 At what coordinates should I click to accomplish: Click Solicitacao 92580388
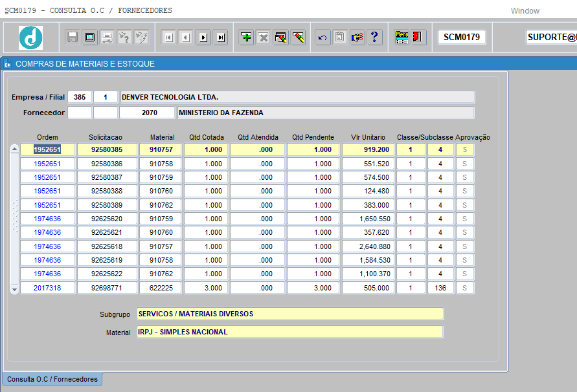(107, 191)
